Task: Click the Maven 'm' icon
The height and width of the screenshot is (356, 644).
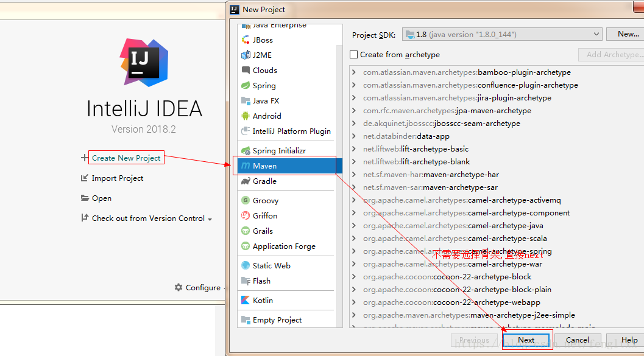Action: click(x=246, y=166)
